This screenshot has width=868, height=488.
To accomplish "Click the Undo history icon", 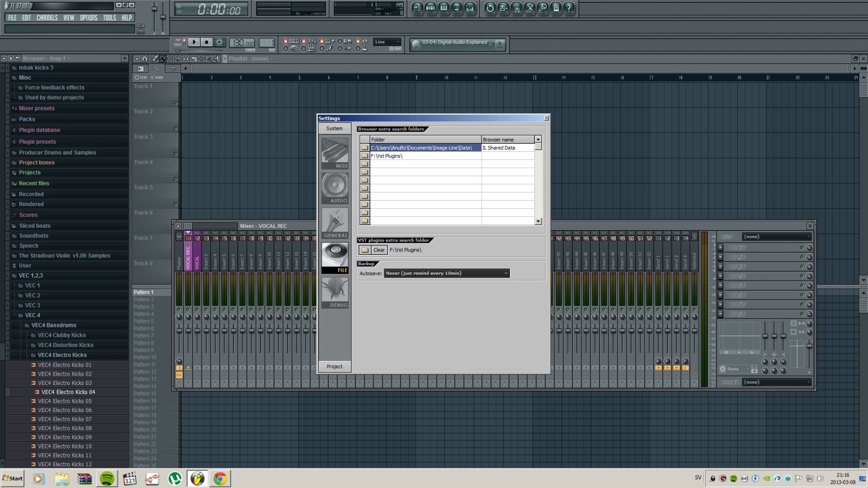I will point(490,8).
